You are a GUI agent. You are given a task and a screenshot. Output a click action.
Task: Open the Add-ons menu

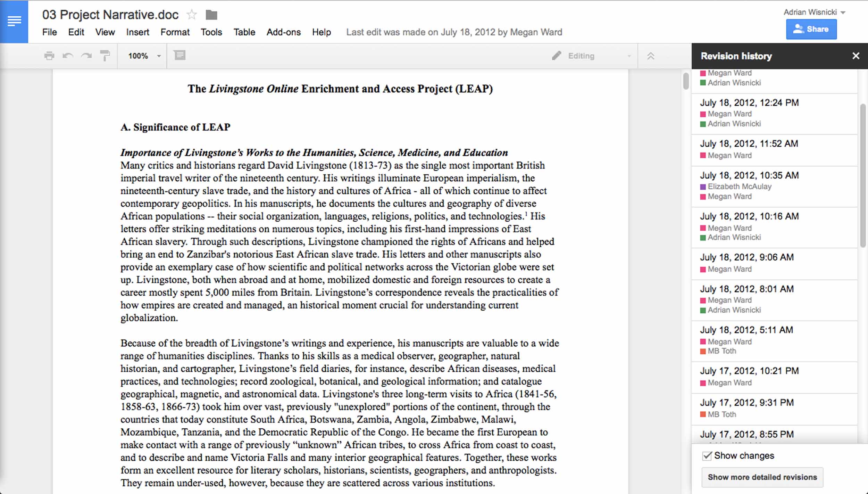point(283,32)
